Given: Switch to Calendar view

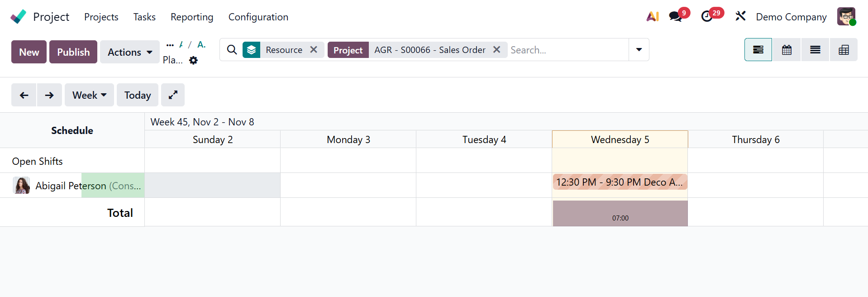Looking at the screenshot, I should tap(787, 50).
